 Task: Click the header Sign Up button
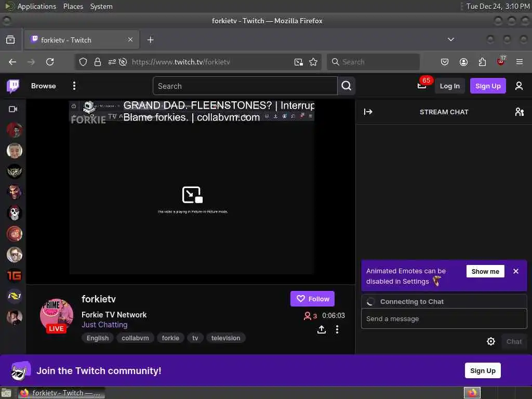pyautogui.click(x=487, y=86)
